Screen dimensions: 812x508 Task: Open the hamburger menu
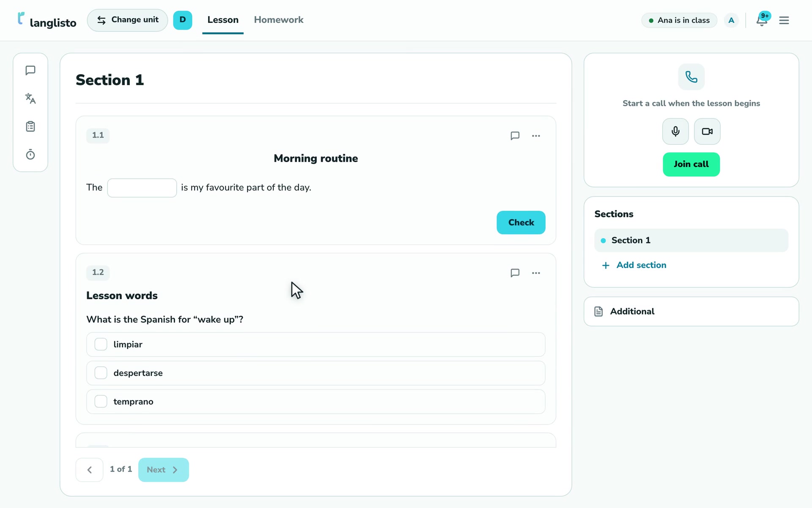(784, 20)
